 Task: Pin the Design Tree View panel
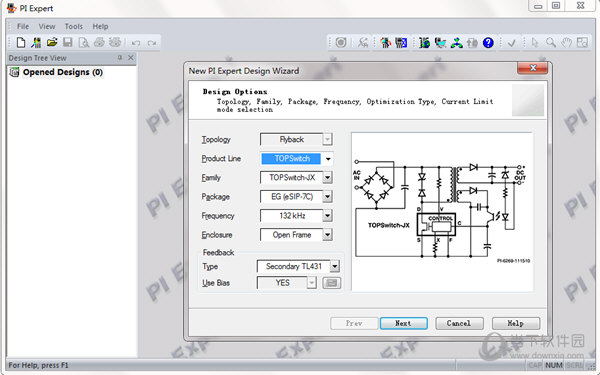point(120,57)
